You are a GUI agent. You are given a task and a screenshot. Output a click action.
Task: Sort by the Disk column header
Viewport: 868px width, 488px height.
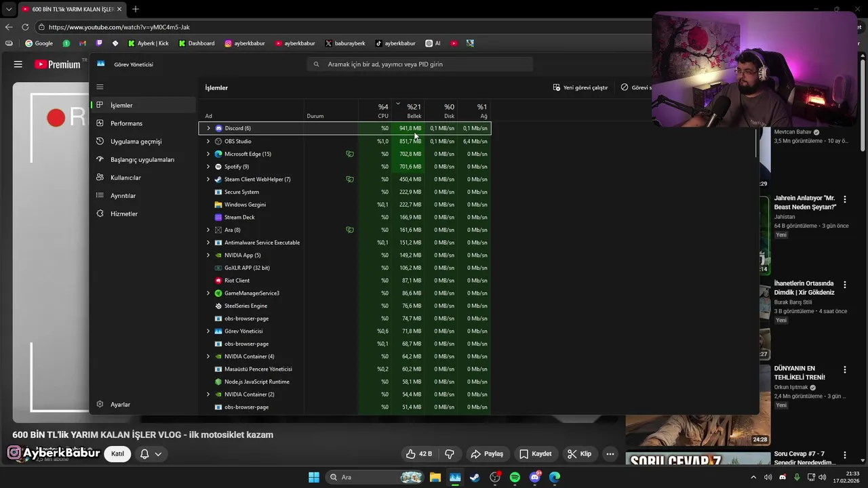(x=441, y=111)
